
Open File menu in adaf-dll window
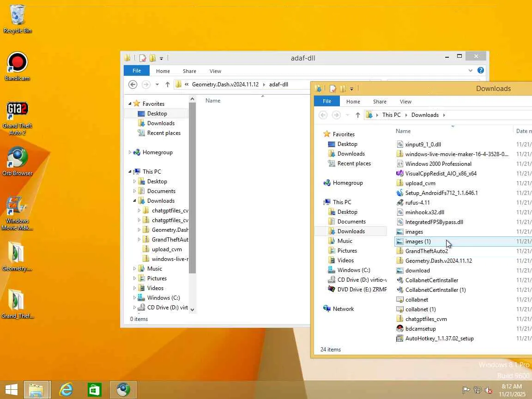pyautogui.click(x=137, y=71)
